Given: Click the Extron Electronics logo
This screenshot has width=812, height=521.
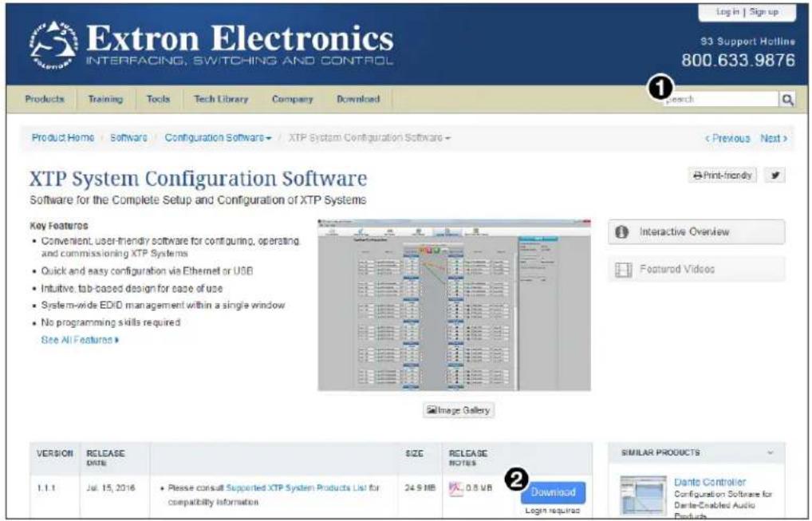Looking at the screenshot, I should click(212, 45).
